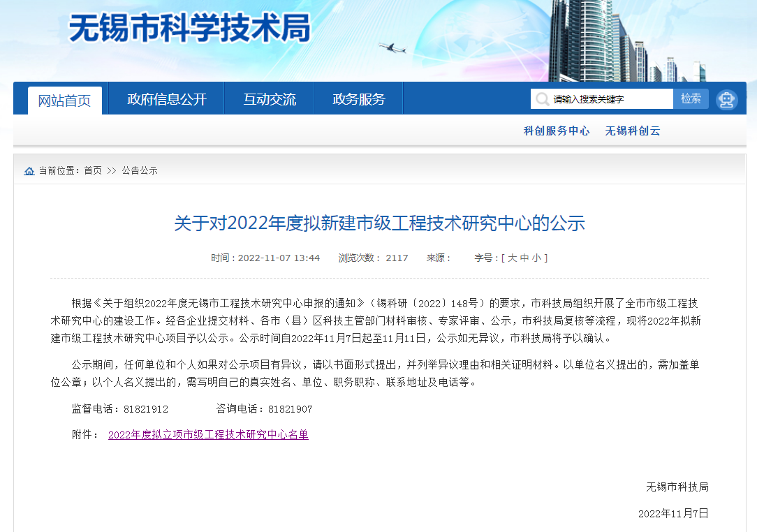This screenshot has height=532, width=757.
Task: Click the search magnifier icon
Action: pyautogui.click(x=542, y=99)
